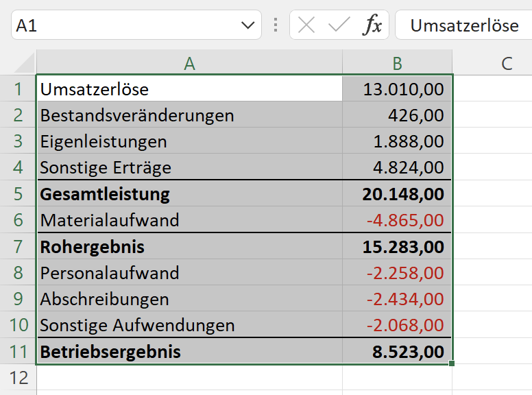Click inside the Name Box showing A1
The width and height of the screenshot is (532, 395).
click(x=125, y=25)
